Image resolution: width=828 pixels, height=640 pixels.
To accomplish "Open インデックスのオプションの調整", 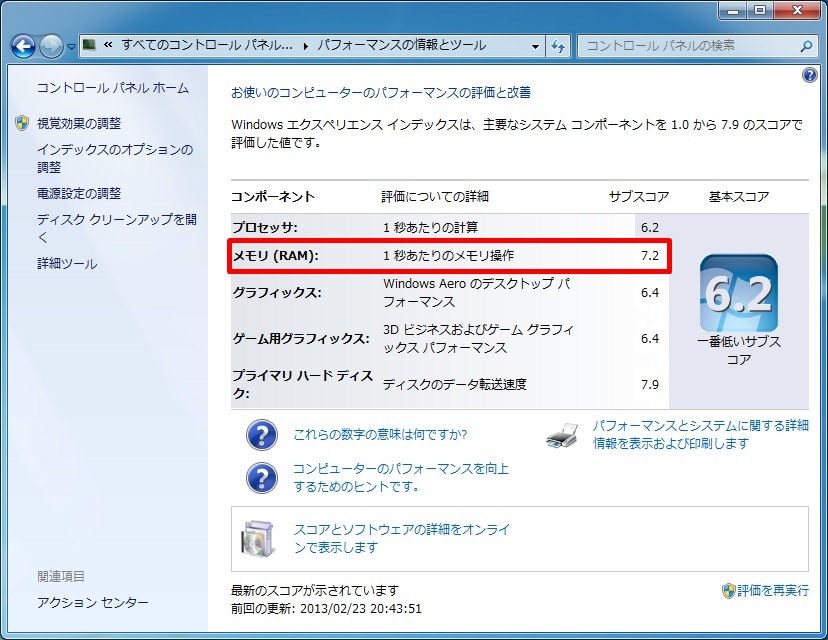I will click(115, 158).
